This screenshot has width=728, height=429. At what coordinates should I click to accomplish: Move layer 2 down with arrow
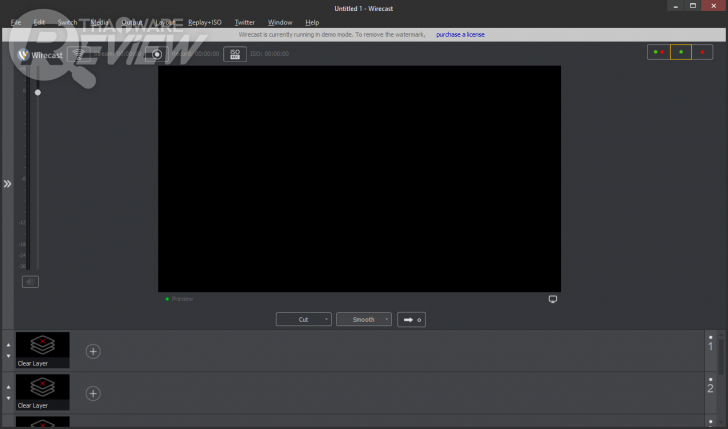8,398
